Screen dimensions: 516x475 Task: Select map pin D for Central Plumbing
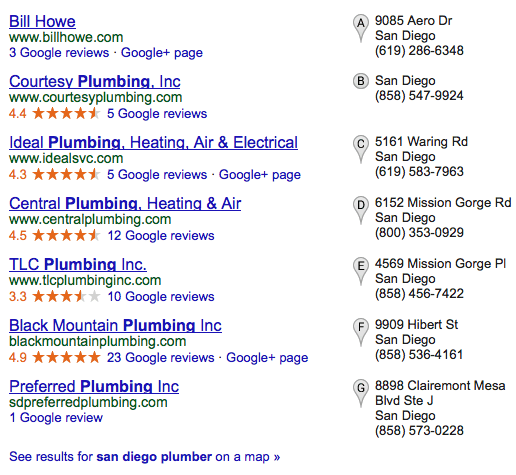(361, 210)
